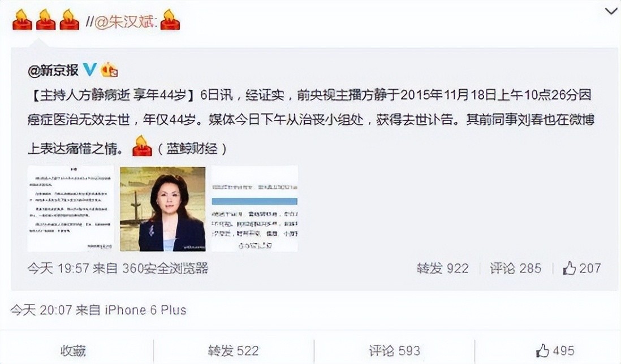Open the @朱汉斌 user mention link

[x=124, y=21]
